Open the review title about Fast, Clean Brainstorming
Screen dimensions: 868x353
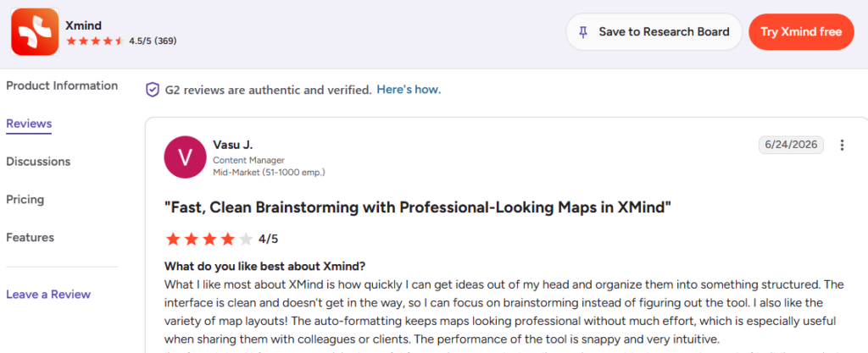pyautogui.click(x=418, y=207)
